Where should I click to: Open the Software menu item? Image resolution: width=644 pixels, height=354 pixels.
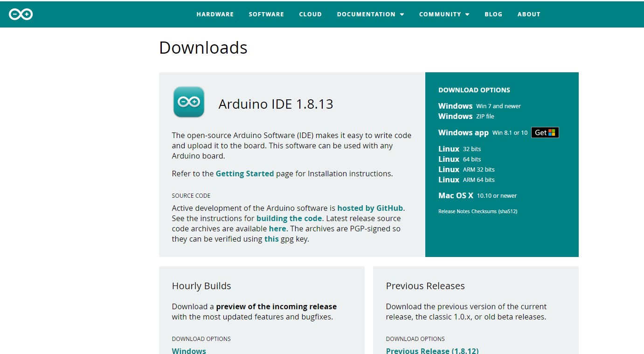[266, 14]
